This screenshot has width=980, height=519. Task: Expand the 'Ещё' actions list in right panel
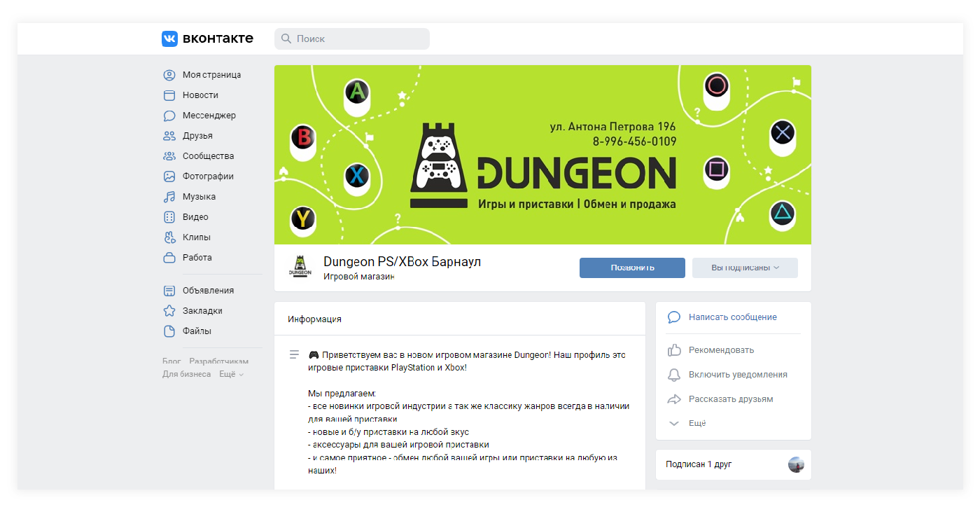tap(697, 423)
